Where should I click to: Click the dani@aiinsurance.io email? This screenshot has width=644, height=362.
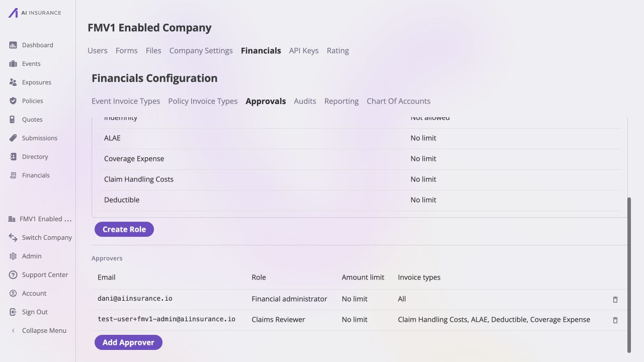click(x=135, y=299)
